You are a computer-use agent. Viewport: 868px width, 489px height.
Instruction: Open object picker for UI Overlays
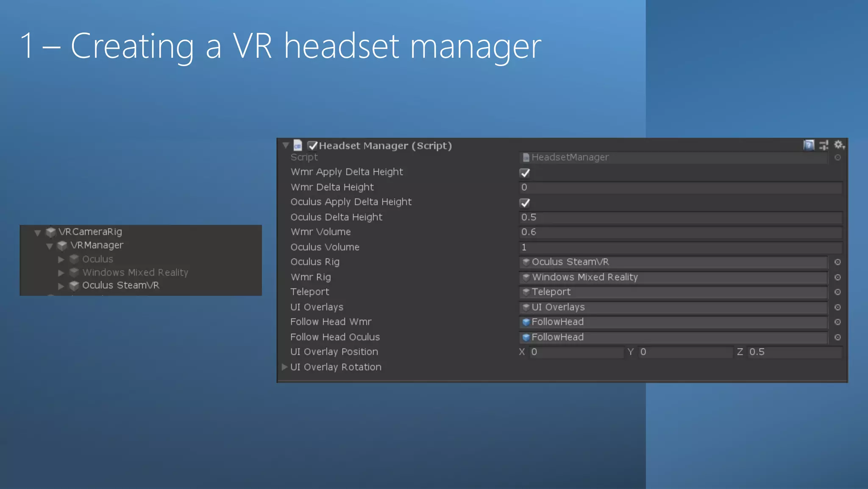click(837, 307)
